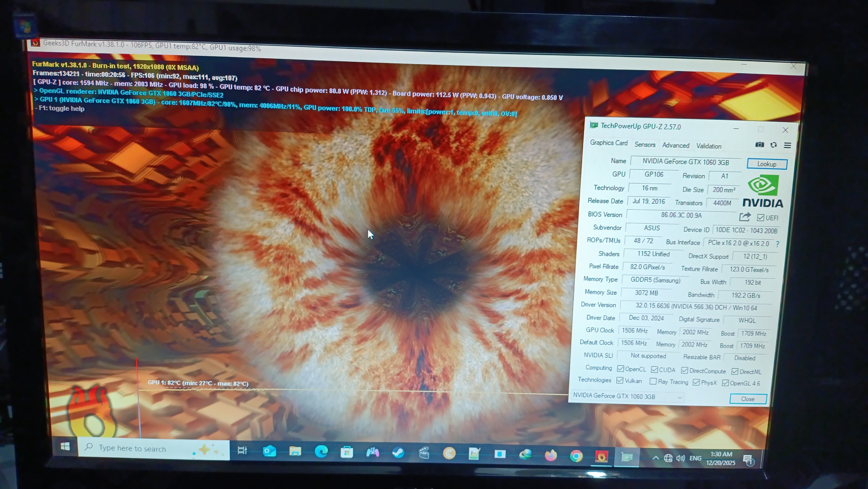The width and height of the screenshot is (868, 489).
Task: Switch to the Advanced tab
Action: 675,145
